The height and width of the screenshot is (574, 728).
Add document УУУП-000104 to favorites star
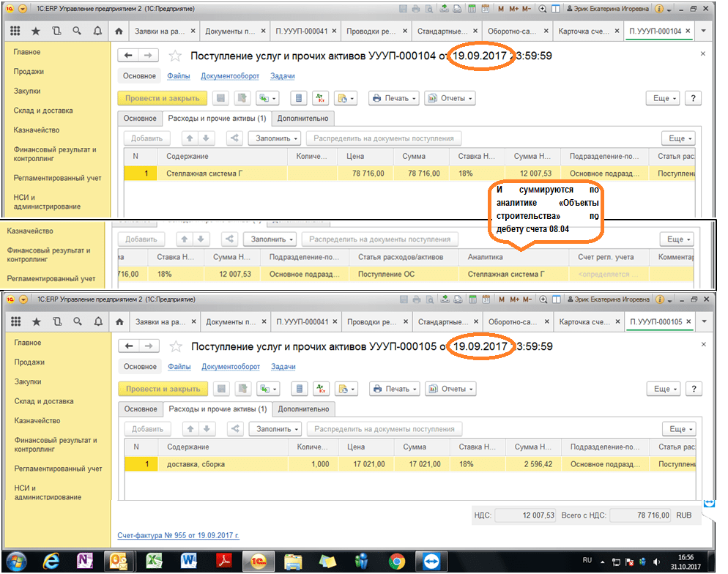pyautogui.click(x=175, y=56)
